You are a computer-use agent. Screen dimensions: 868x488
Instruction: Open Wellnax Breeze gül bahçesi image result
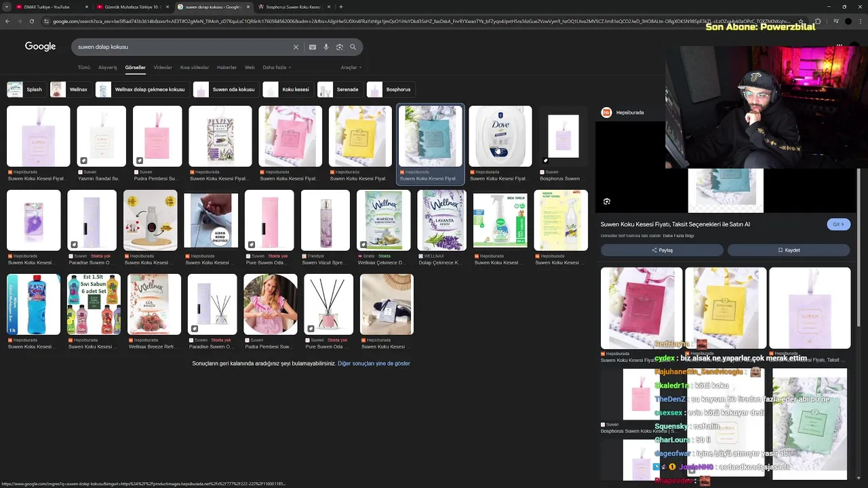click(154, 304)
